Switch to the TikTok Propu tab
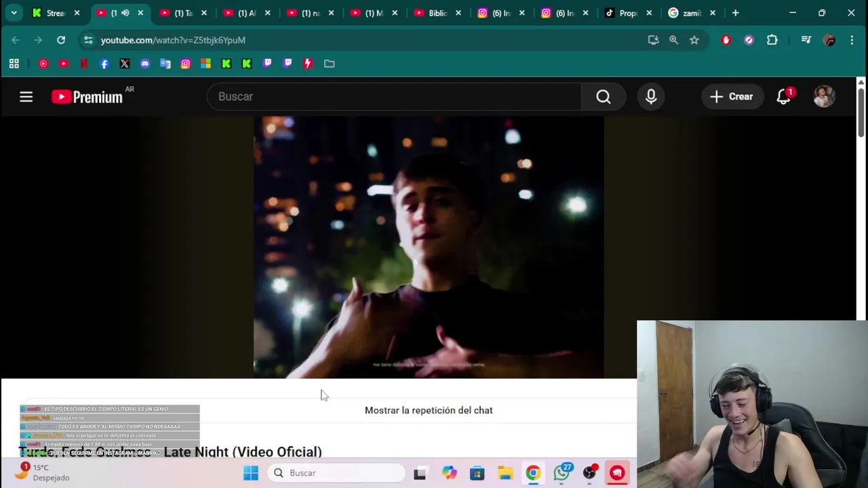This screenshot has height=488, width=868. (x=627, y=13)
